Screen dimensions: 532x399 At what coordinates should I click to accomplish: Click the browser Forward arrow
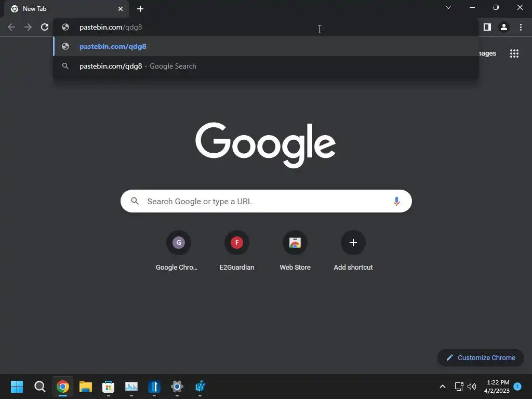(28, 27)
